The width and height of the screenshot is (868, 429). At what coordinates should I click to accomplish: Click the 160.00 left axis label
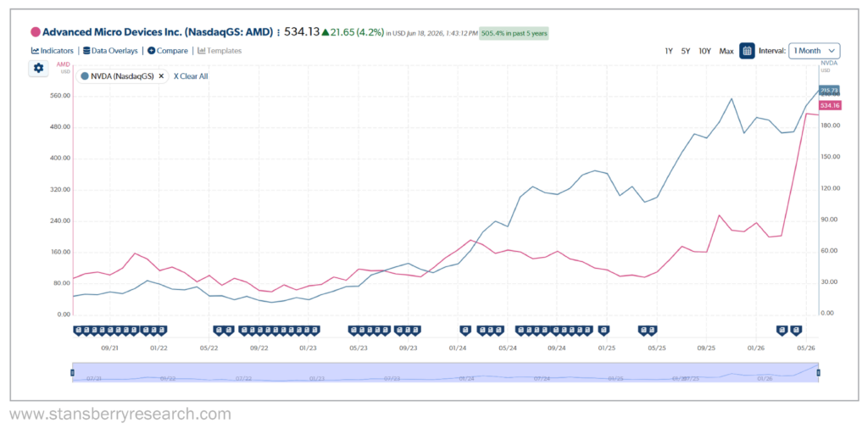(x=60, y=253)
